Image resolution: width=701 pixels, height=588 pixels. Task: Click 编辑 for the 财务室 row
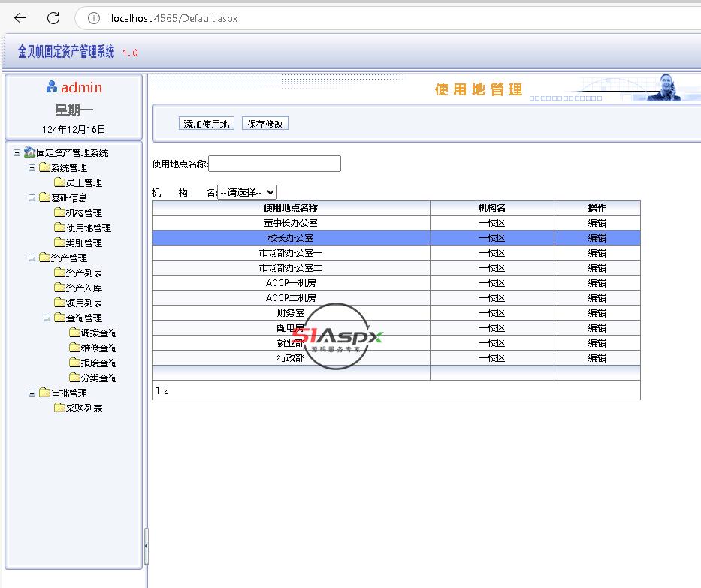click(x=597, y=312)
